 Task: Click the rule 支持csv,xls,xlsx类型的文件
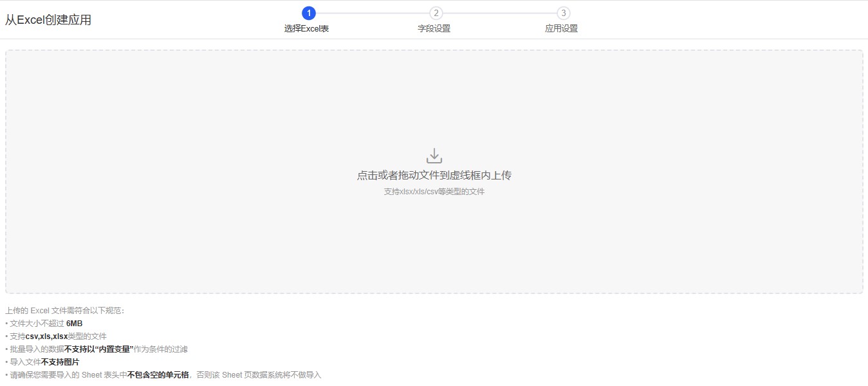(56, 336)
